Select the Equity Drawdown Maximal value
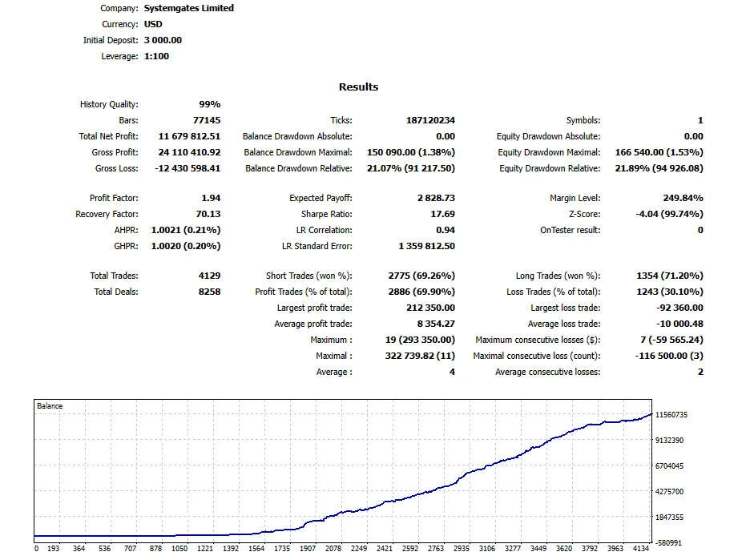Image resolution: width=754 pixels, height=560 pixels. pyautogui.click(x=659, y=152)
